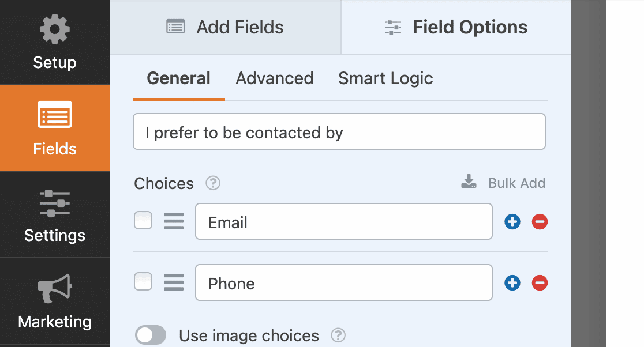Add a choice after Phone
Screen dimensions: 644x347
[512, 282]
